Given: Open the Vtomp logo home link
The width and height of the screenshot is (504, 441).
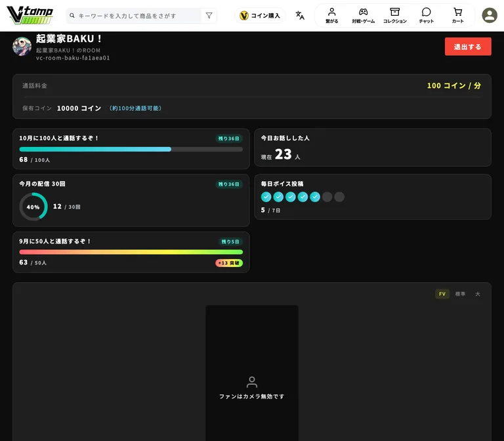Looking at the screenshot, I should (30, 15).
